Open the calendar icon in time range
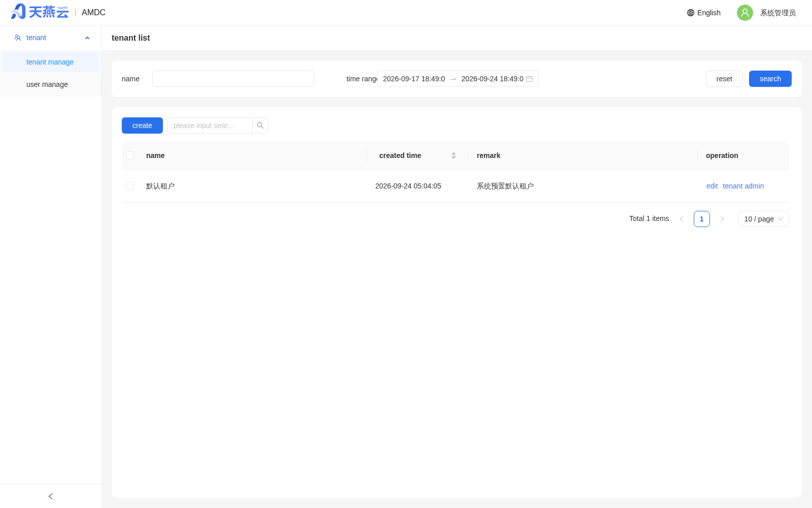The width and height of the screenshot is (812, 508). pyautogui.click(x=529, y=79)
